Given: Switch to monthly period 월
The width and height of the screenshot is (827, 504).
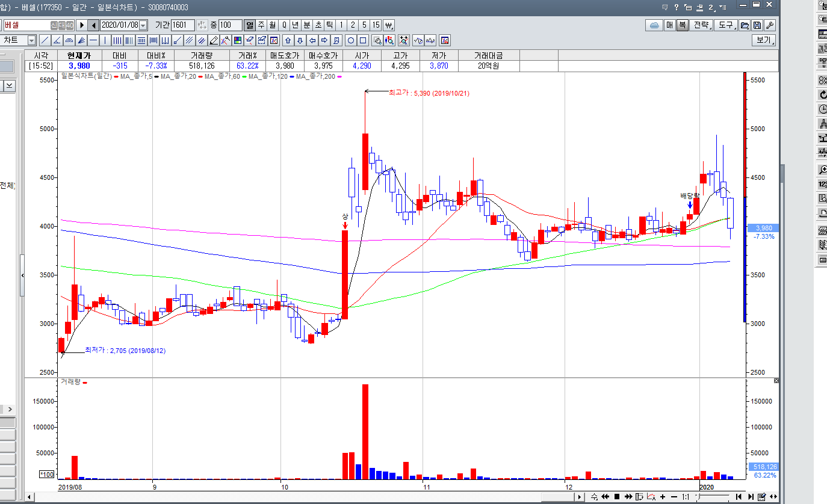Looking at the screenshot, I should pyautogui.click(x=273, y=25).
